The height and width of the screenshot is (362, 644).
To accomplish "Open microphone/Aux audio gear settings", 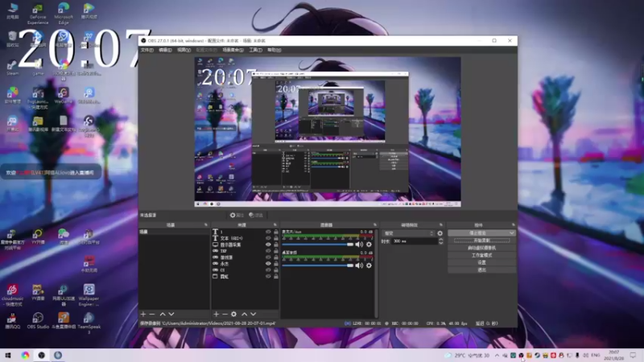I will pos(369,245).
